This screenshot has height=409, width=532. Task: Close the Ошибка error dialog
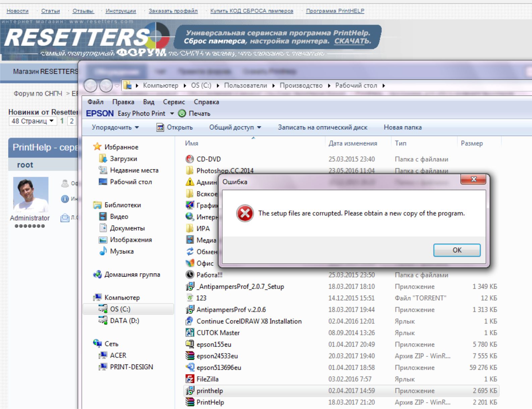(x=473, y=179)
